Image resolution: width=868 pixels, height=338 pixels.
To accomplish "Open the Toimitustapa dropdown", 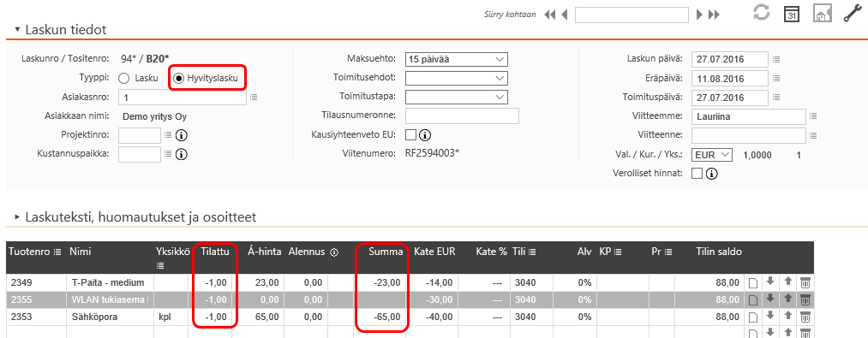I will (x=457, y=97).
